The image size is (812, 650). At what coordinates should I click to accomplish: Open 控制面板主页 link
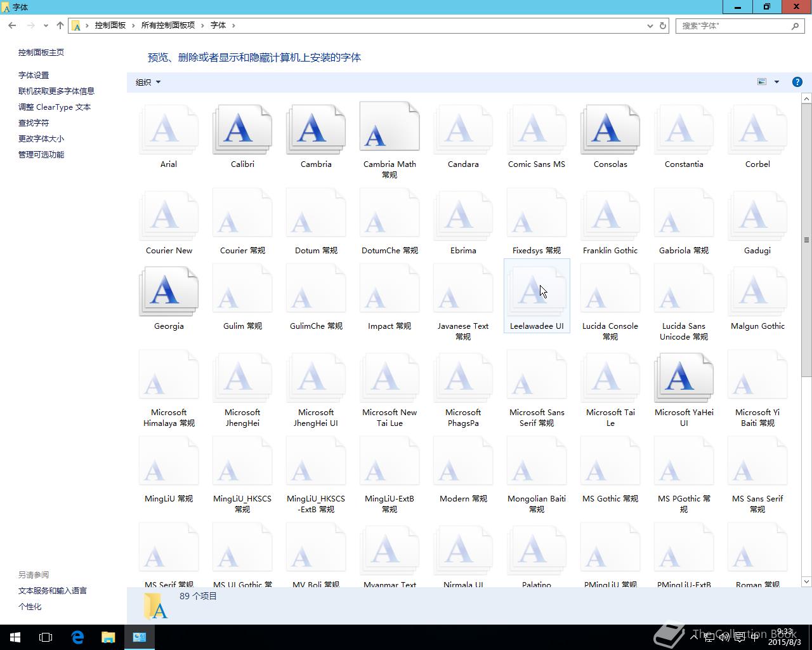[x=41, y=53]
